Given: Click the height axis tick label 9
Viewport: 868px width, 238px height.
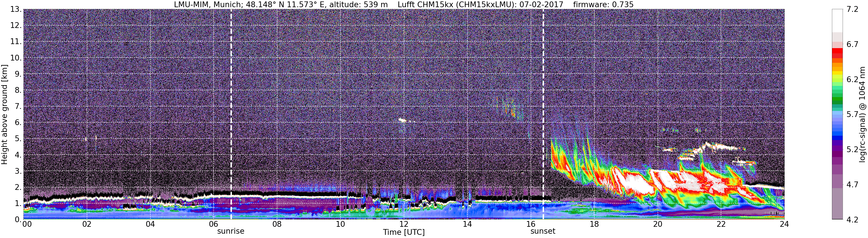Looking at the screenshot, I should [x=18, y=74].
